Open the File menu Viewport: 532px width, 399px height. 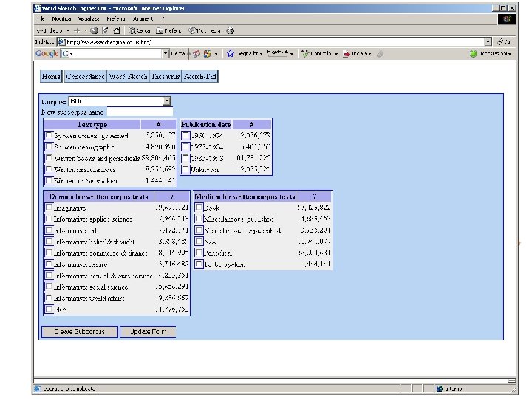(x=41, y=19)
